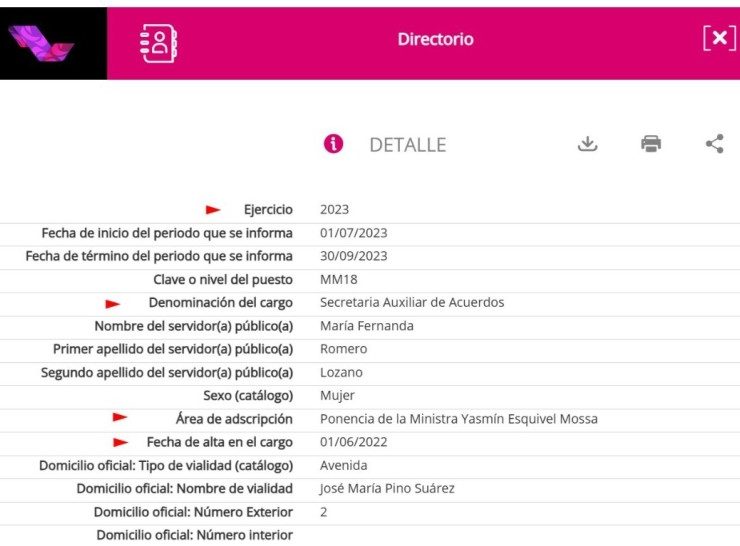Viewport: 740px width, 546px height.
Task: Click the download icon
Action: pos(587,144)
